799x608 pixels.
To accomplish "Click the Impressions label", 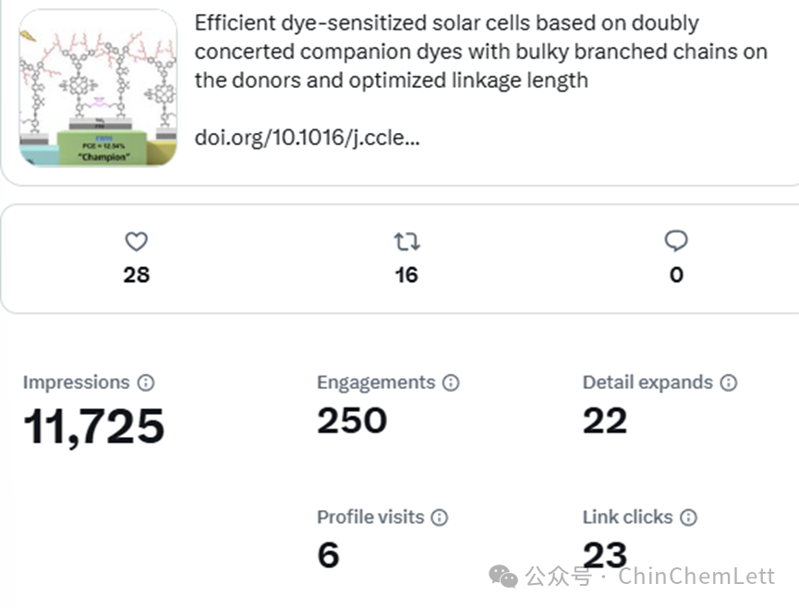I will (76, 383).
